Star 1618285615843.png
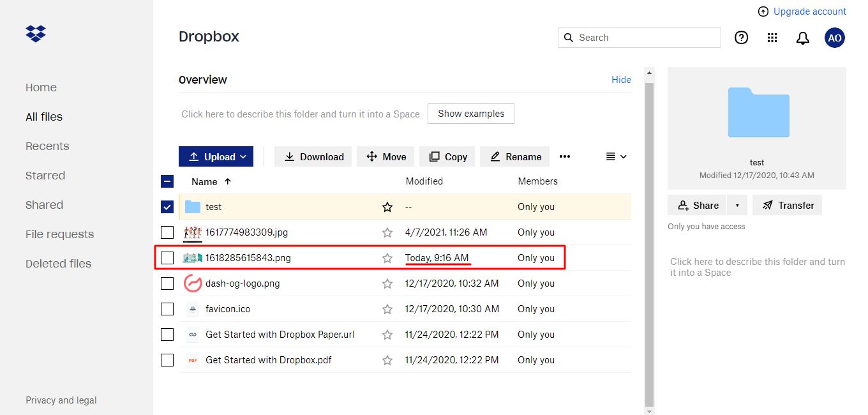The width and height of the screenshot is (868, 415). pyautogui.click(x=387, y=258)
